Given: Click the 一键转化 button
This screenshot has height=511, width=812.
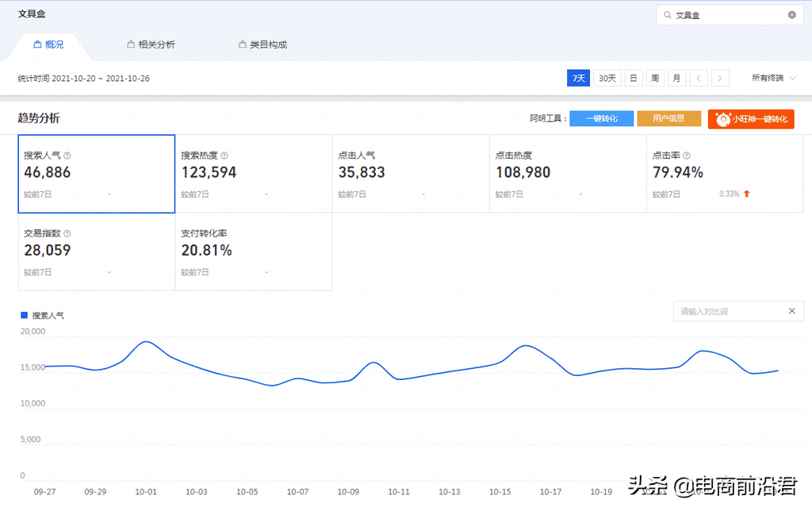Looking at the screenshot, I should [x=601, y=119].
